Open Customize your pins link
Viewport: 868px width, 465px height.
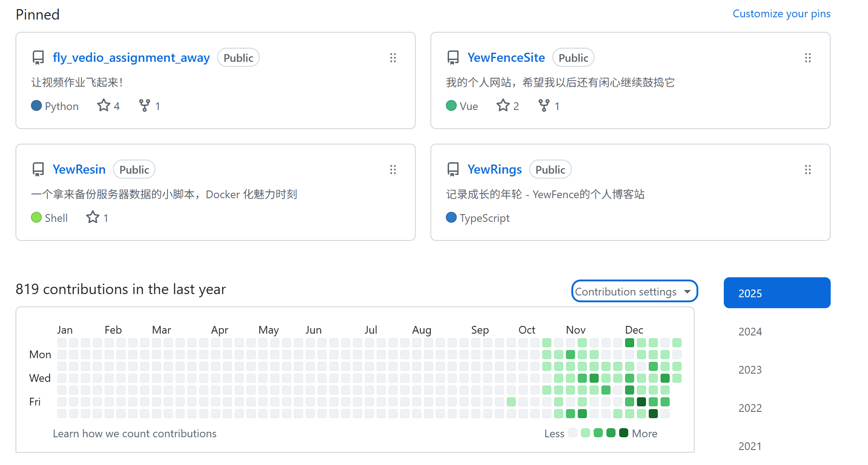(781, 14)
